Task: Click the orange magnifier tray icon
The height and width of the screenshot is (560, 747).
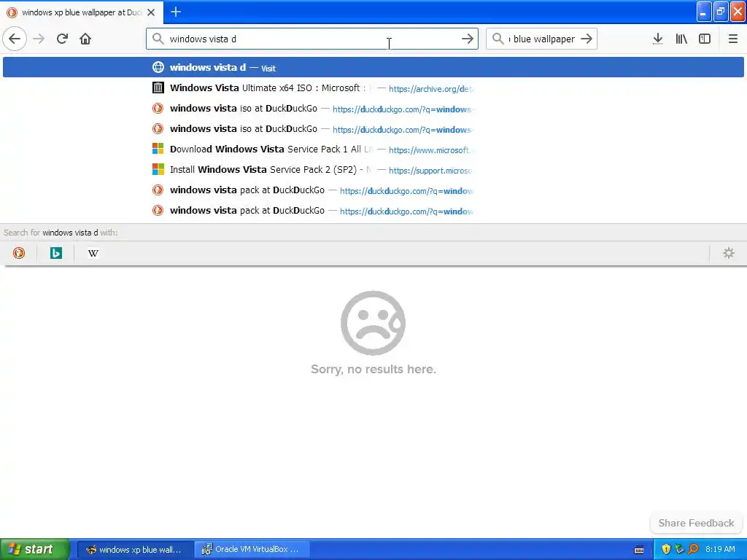Action: click(x=693, y=549)
